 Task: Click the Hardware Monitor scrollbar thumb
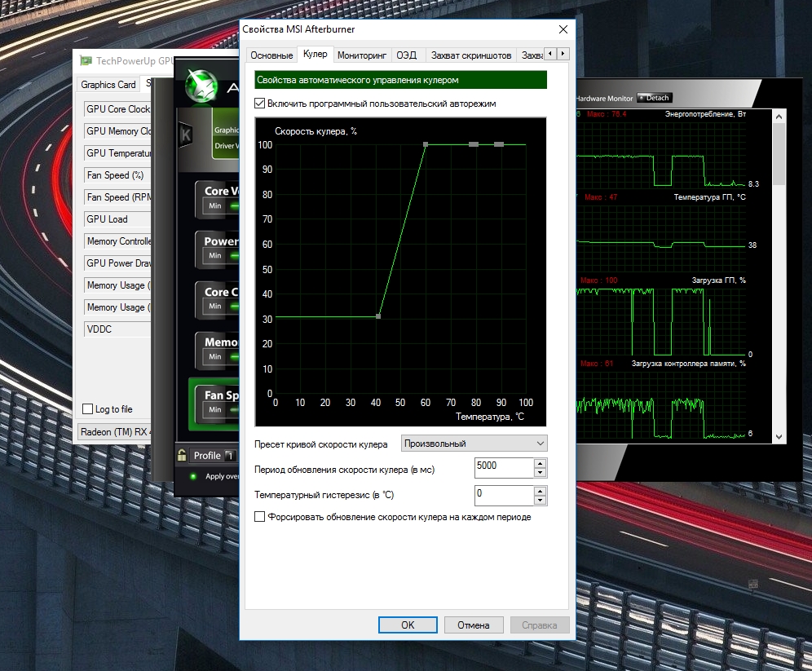[x=779, y=154]
